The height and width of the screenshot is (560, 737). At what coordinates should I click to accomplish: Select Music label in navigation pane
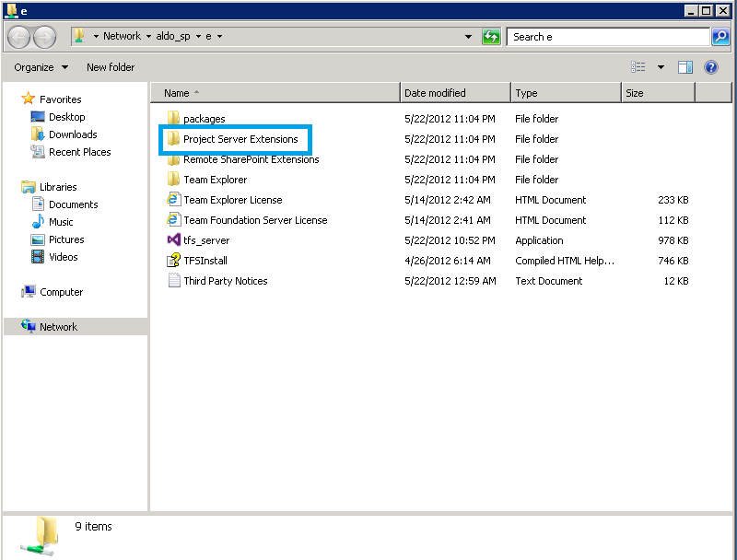(61, 222)
